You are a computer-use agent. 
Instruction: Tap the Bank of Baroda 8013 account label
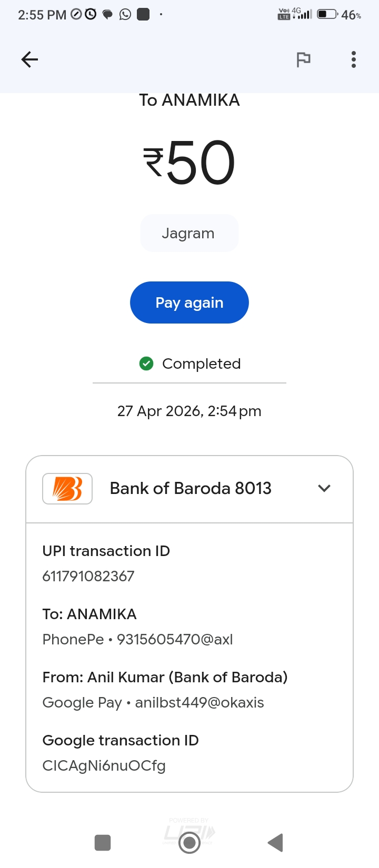(x=191, y=488)
